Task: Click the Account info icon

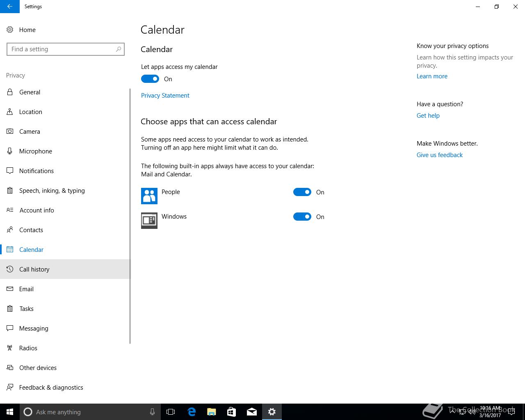Action: [x=10, y=210]
